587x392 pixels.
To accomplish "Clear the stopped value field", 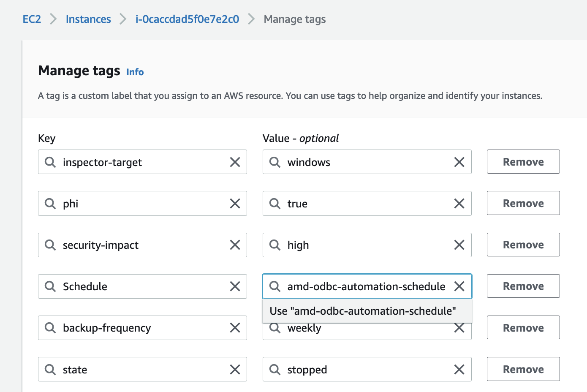I will click(459, 370).
